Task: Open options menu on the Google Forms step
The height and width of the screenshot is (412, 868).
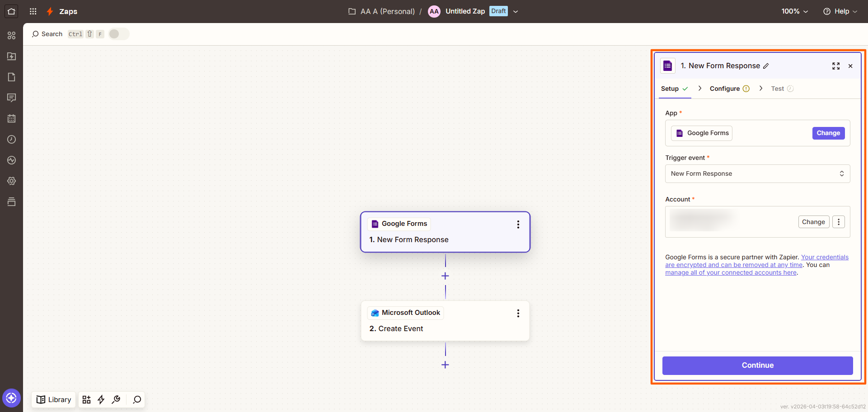Action: (x=518, y=225)
